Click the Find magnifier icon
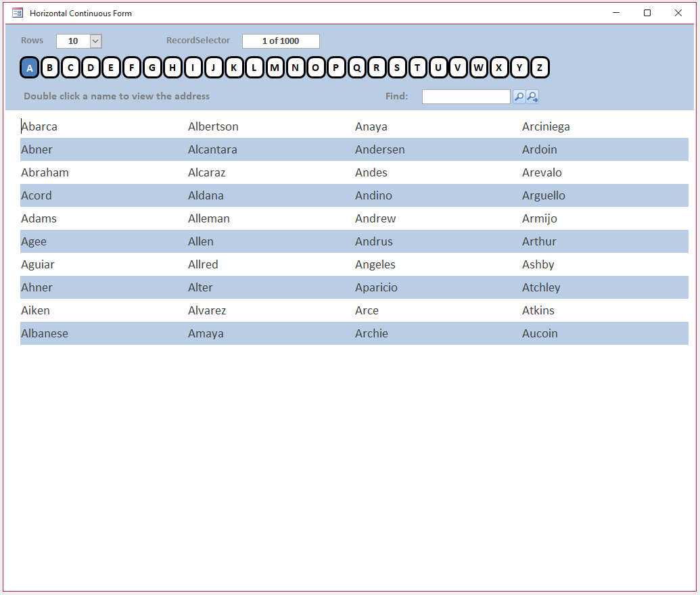700x595 pixels. click(x=519, y=97)
